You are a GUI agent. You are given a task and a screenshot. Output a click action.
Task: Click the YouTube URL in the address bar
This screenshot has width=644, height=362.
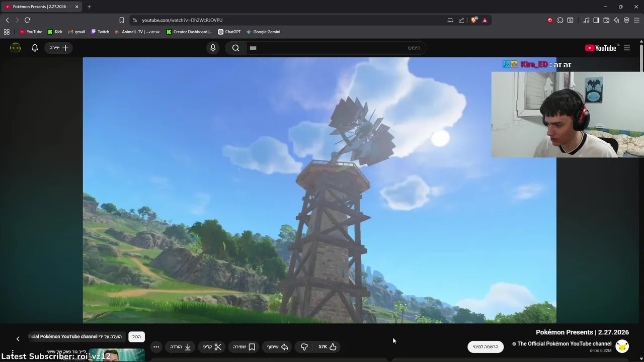tap(182, 20)
